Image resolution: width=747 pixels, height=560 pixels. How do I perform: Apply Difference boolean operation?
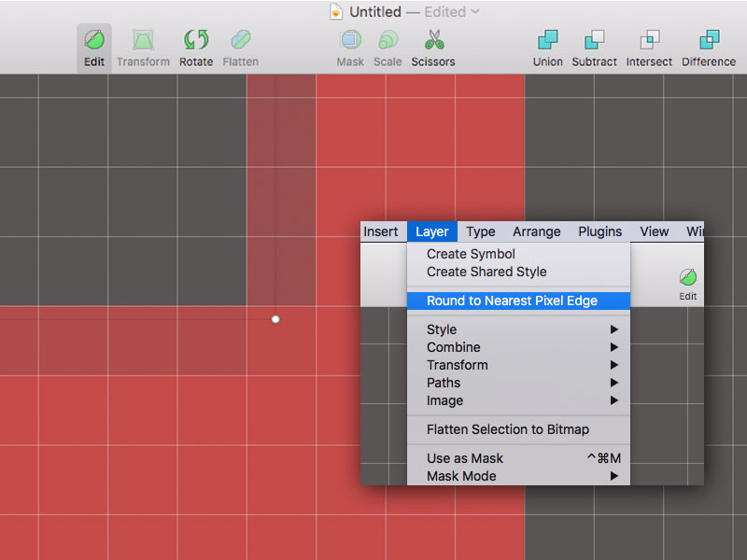(x=709, y=49)
